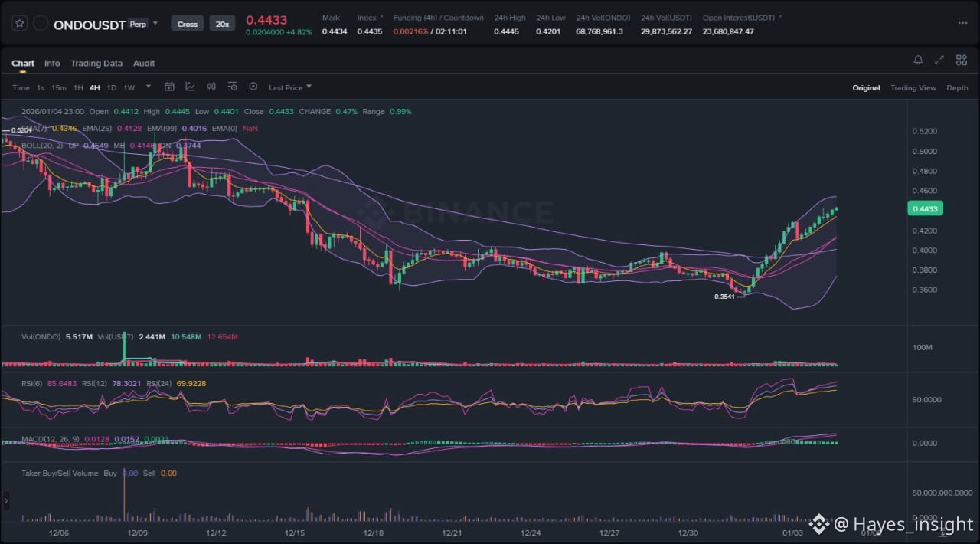Click the circular target icon in toolbar

pyautogui.click(x=253, y=87)
